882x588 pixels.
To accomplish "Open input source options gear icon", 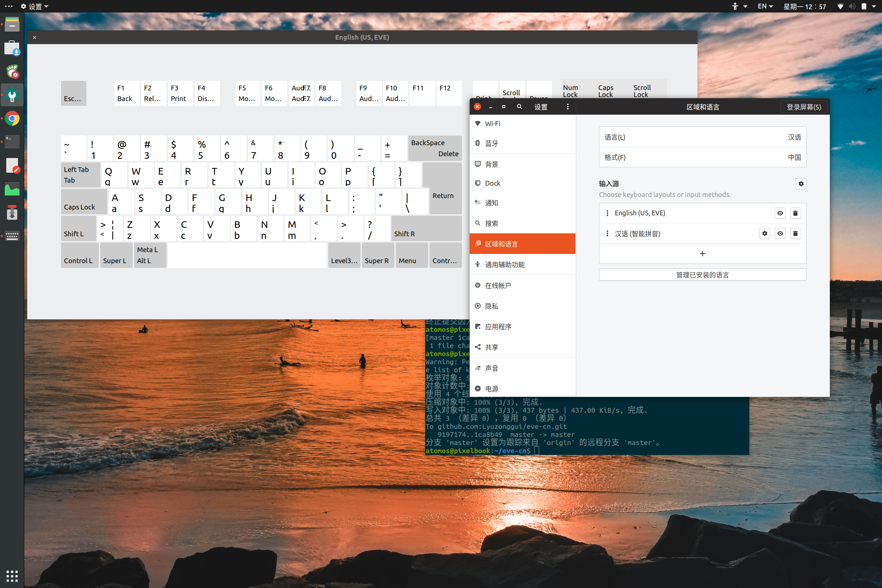I will 801,184.
